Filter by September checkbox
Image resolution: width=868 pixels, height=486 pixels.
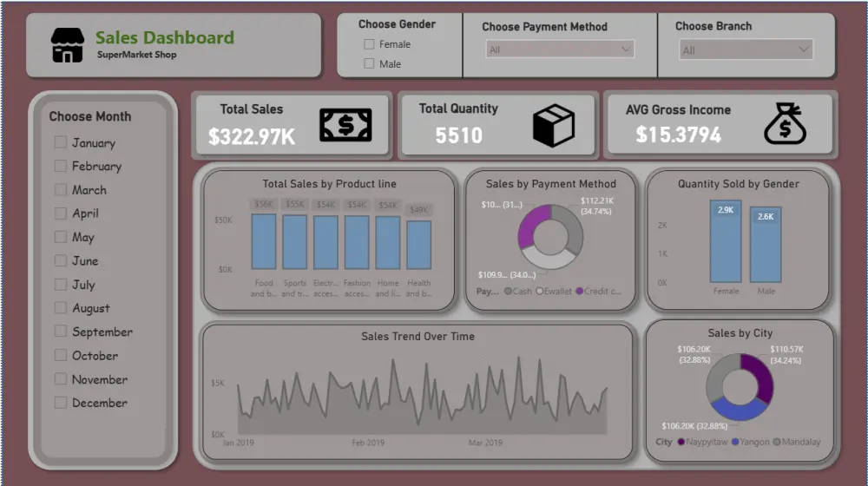point(61,331)
